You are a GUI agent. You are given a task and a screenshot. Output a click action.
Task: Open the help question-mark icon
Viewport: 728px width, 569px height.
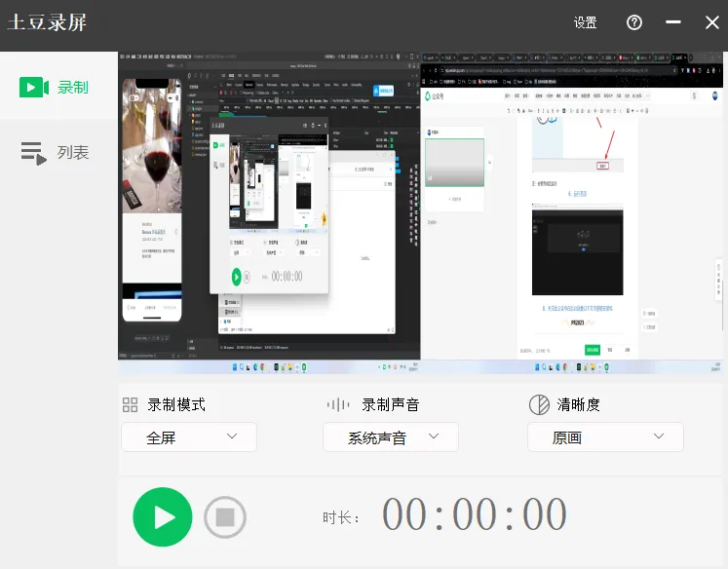point(634,22)
